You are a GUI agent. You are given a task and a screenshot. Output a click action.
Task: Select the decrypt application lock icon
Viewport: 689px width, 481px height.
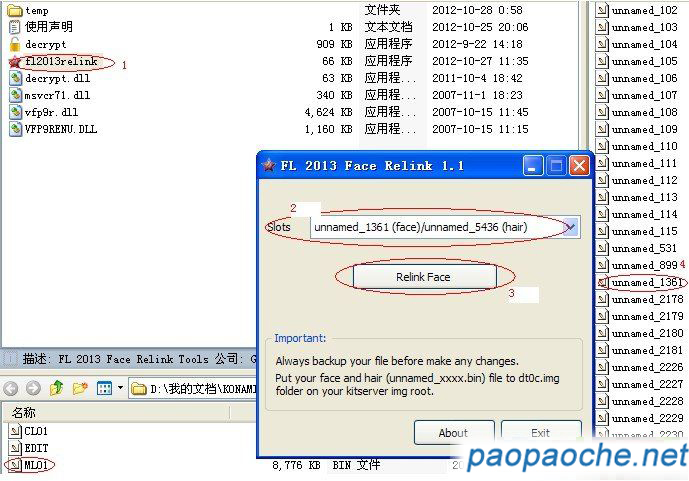point(15,44)
